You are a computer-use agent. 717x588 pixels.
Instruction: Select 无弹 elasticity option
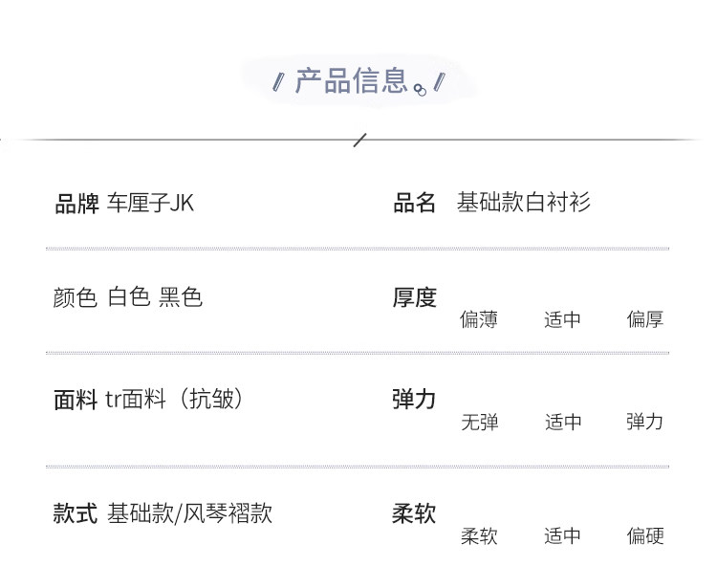pyautogui.click(x=479, y=422)
